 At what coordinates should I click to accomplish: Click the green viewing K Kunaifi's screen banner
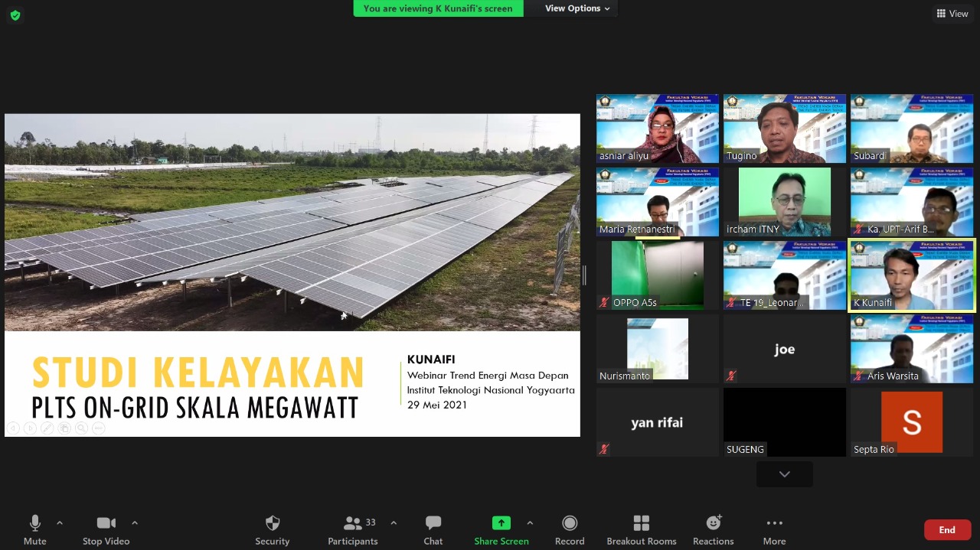click(x=438, y=8)
